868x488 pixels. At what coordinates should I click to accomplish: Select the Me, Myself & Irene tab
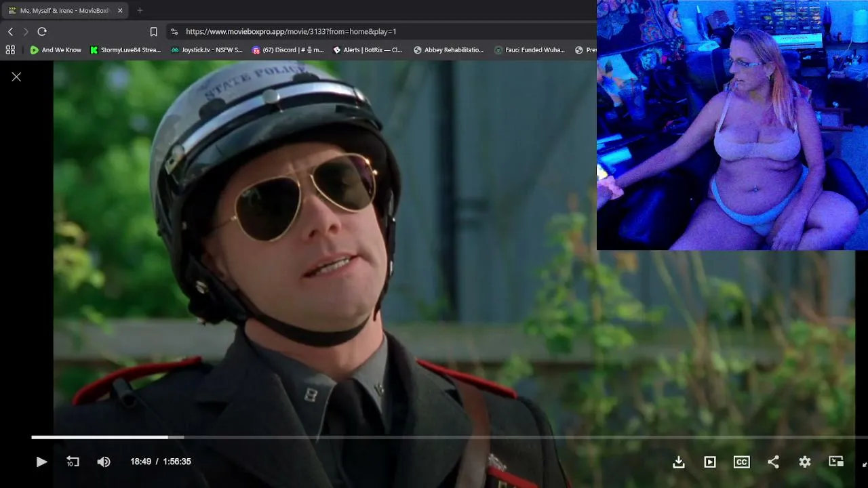64,11
